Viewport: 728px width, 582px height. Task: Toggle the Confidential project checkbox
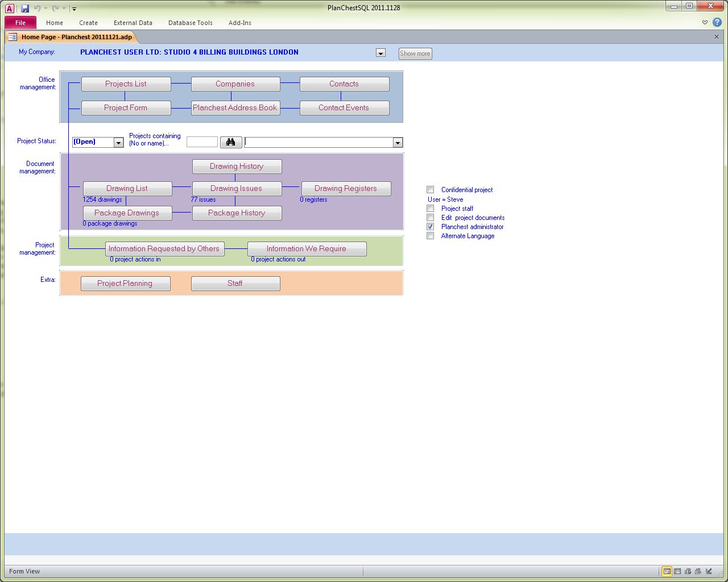[431, 190]
